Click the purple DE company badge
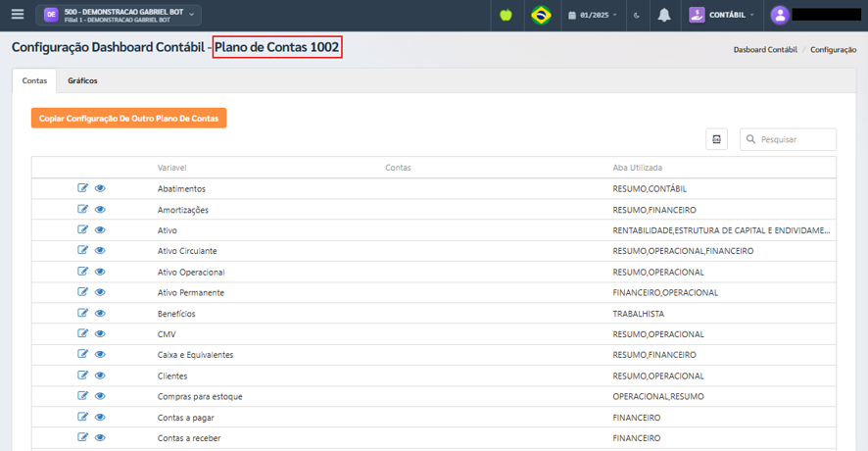The height and width of the screenshot is (451, 868). (x=51, y=15)
